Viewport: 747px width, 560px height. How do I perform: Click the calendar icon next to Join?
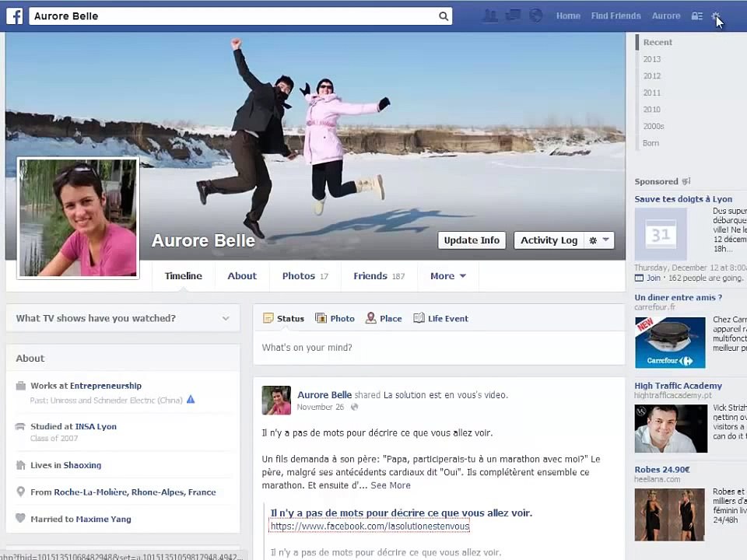(639, 278)
